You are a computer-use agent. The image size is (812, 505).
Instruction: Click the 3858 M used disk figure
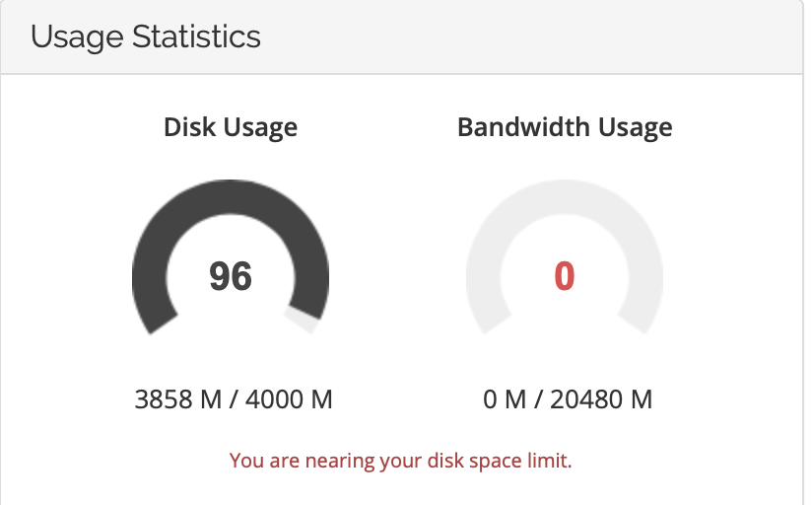[178, 399]
